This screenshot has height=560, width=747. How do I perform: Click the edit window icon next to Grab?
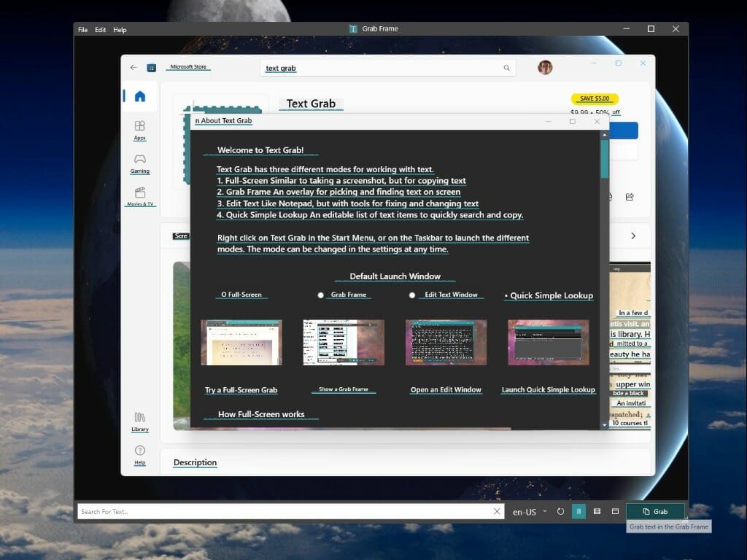[615, 511]
